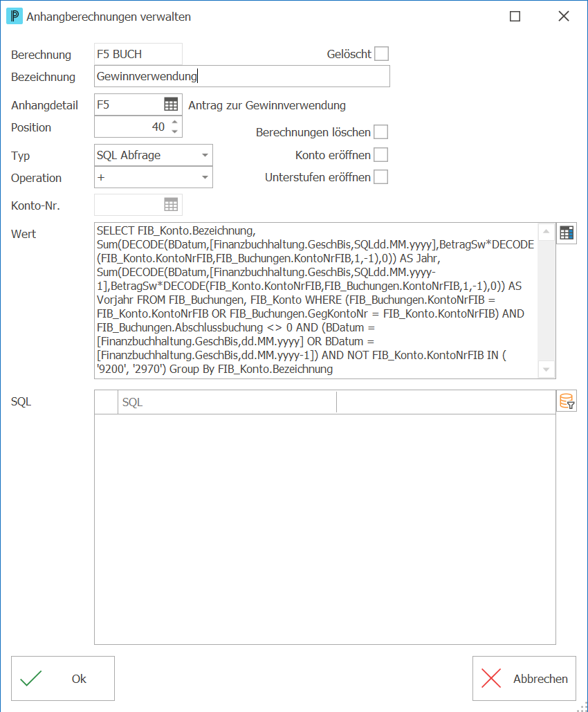Image resolution: width=588 pixels, height=712 pixels.
Task: Focus the Bezeichnung Gewinnverwendung text field
Action: [242, 76]
